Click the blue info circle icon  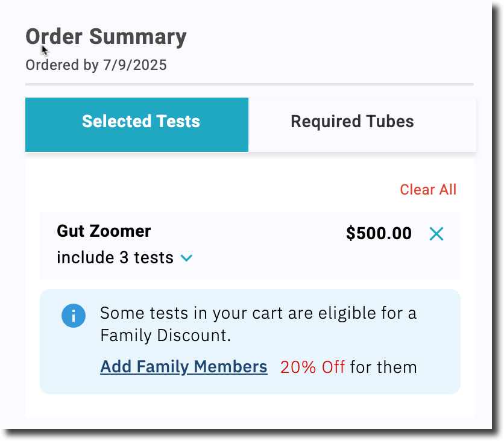(x=74, y=316)
